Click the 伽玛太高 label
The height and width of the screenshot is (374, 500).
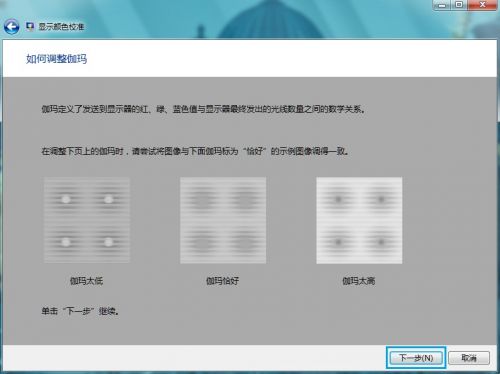pos(359,281)
